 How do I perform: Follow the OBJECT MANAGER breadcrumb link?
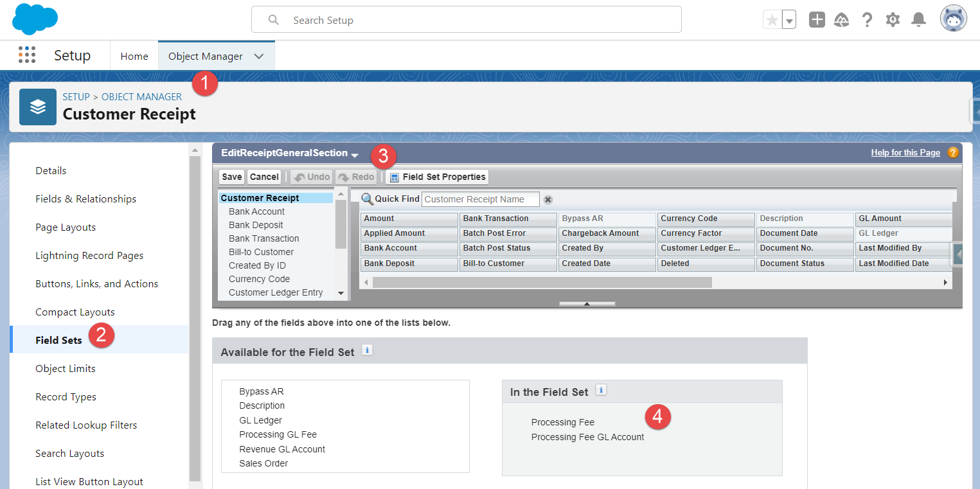141,97
